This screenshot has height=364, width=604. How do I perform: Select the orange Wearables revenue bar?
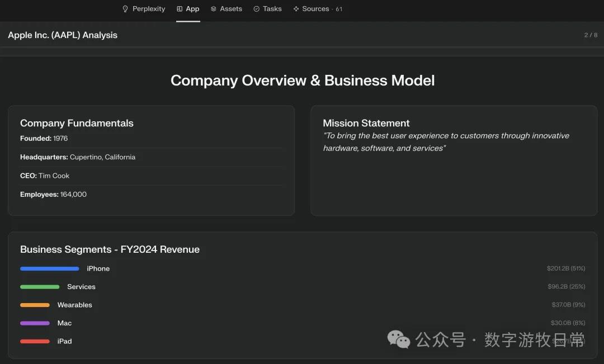[35, 305]
